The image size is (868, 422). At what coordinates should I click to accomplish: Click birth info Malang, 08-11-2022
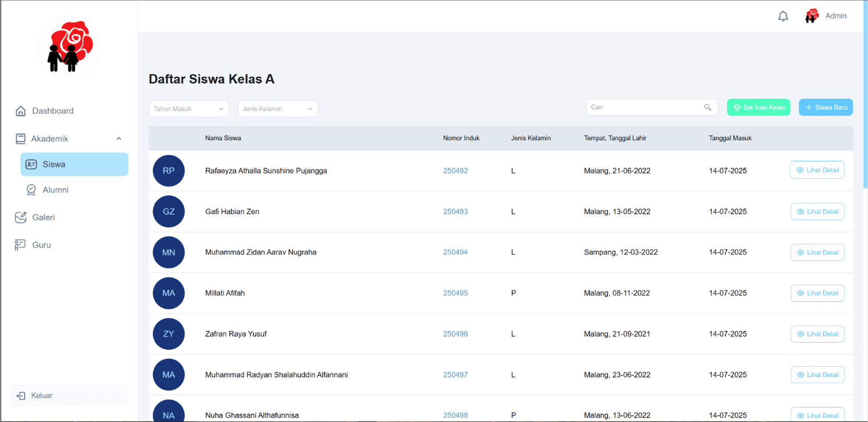tap(617, 293)
